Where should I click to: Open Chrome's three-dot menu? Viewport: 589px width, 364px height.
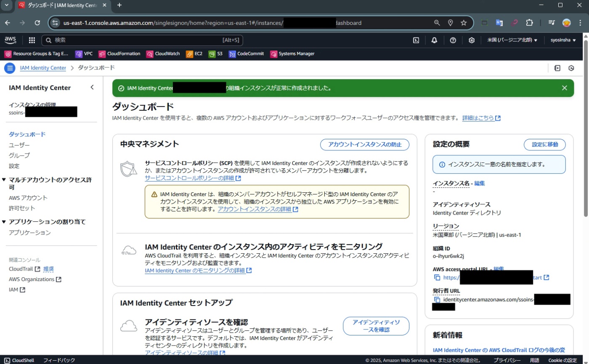pyautogui.click(x=581, y=23)
